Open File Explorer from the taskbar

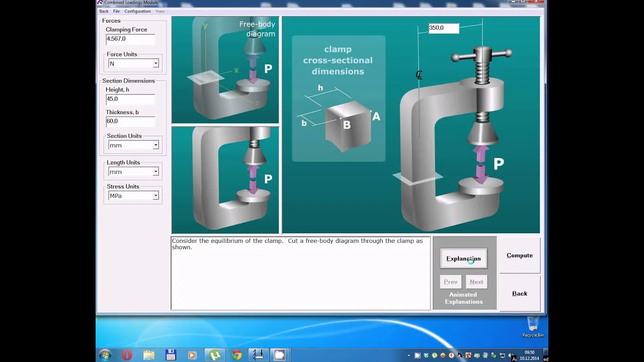point(149,355)
